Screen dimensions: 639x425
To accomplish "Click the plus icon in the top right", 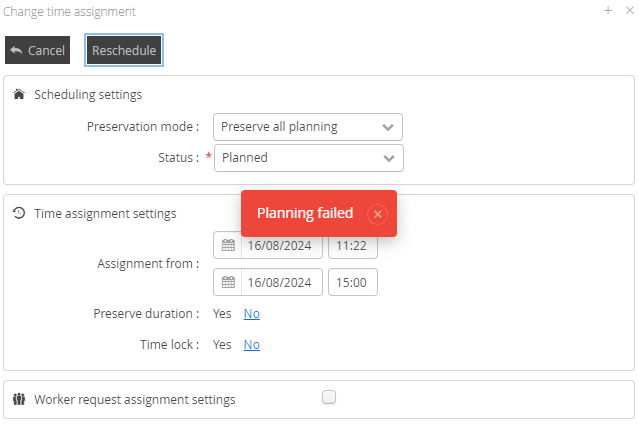I will point(608,11).
